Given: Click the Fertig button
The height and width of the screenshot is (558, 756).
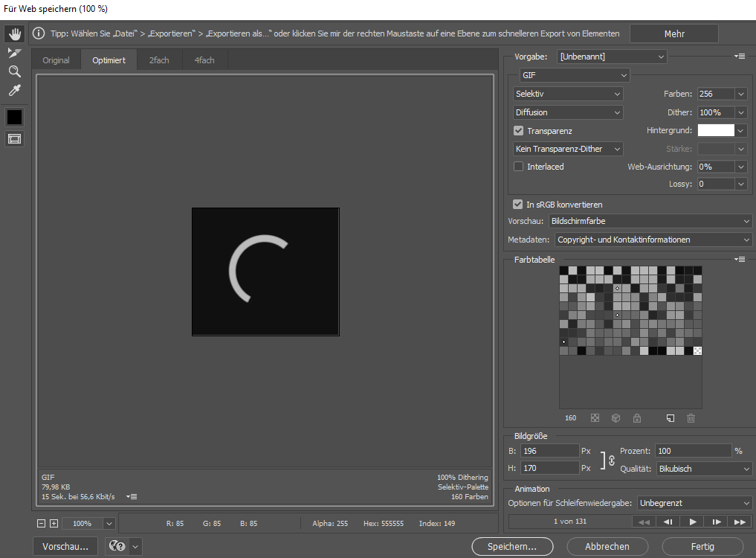Looking at the screenshot, I should pyautogui.click(x=702, y=546).
